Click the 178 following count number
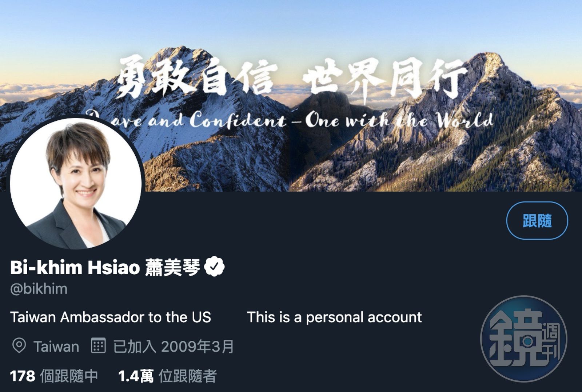The width and height of the screenshot is (582, 392). point(23,376)
